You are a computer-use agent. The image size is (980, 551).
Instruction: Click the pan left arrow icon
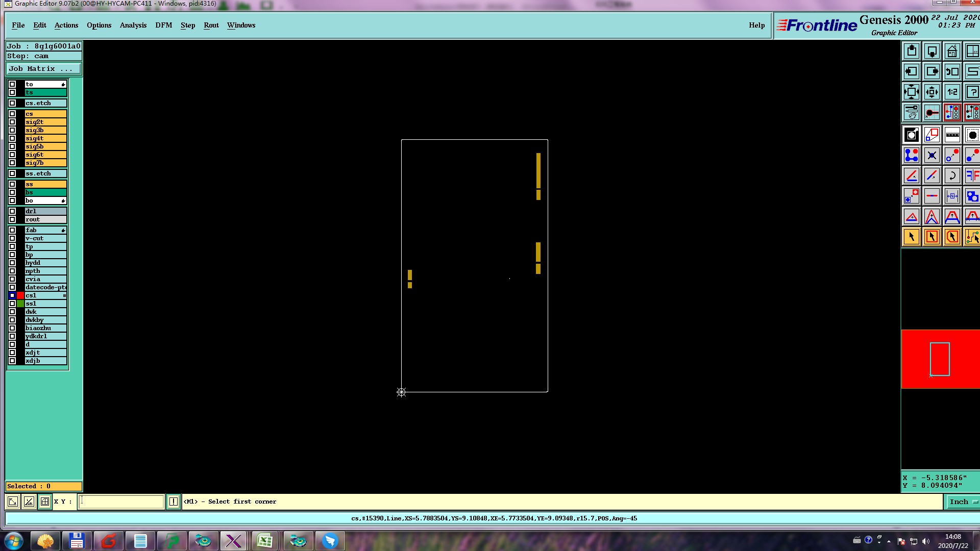[912, 72]
